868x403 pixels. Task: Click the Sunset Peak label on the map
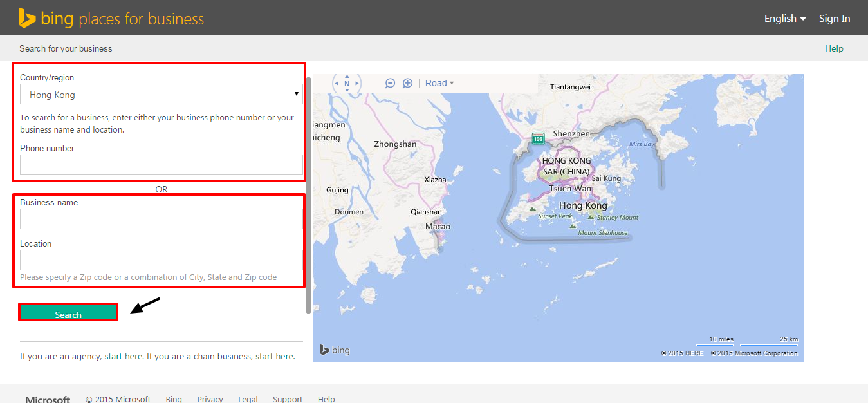coord(555,216)
